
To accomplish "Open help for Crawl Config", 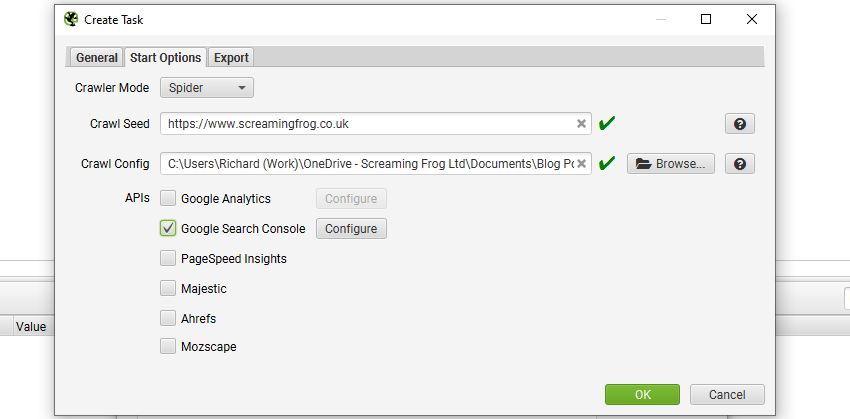I will coord(739,163).
